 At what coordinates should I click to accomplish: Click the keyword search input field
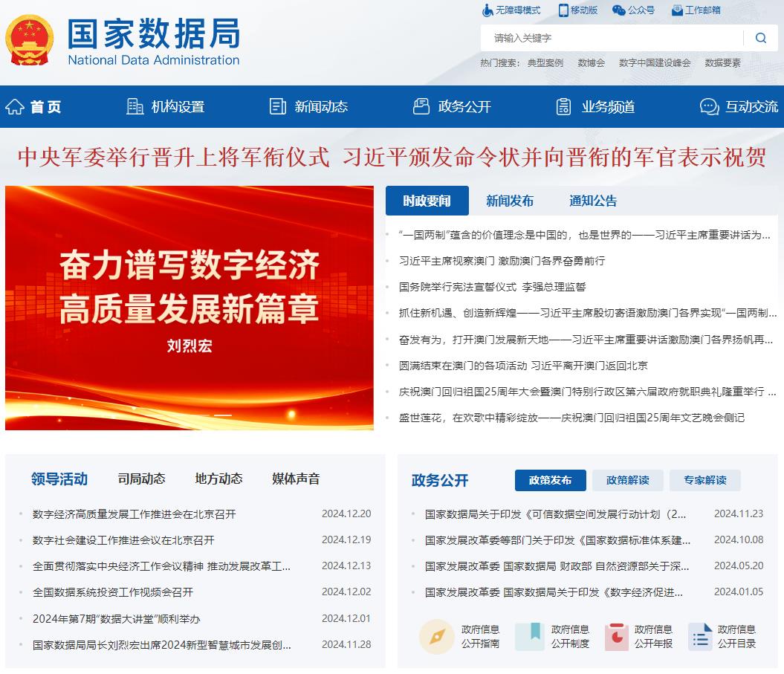coord(613,38)
